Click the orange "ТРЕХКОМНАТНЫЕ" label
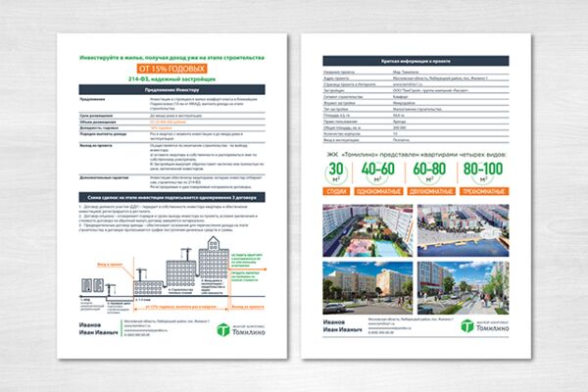The height and width of the screenshot is (392, 588). click(x=484, y=191)
